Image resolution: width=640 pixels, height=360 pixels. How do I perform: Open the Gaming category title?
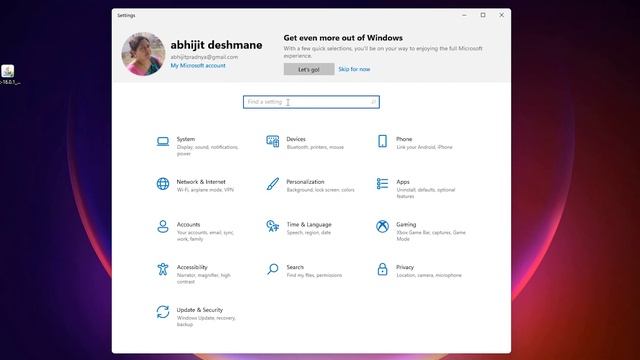pyautogui.click(x=406, y=224)
